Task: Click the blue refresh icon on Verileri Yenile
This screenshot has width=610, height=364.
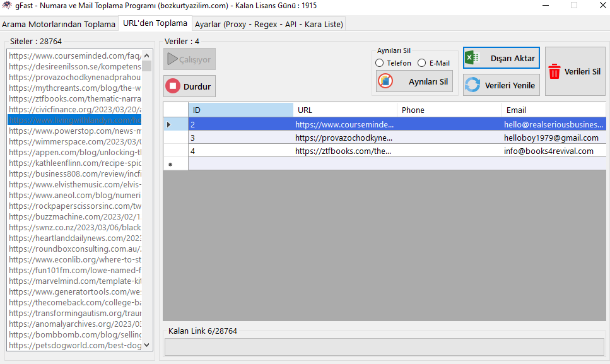Action: (x=472, y=85)
